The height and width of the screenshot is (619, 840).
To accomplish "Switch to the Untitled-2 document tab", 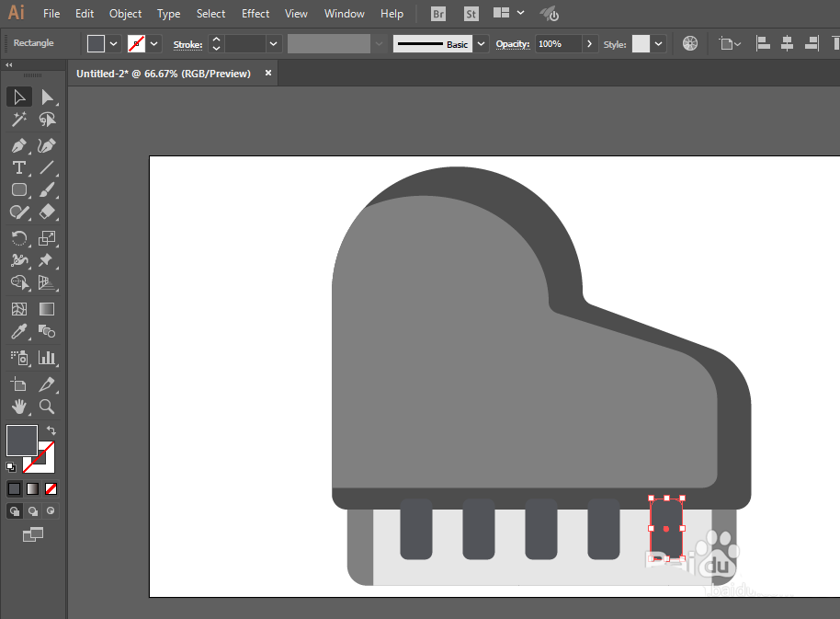I will click(x=164, y=74).
